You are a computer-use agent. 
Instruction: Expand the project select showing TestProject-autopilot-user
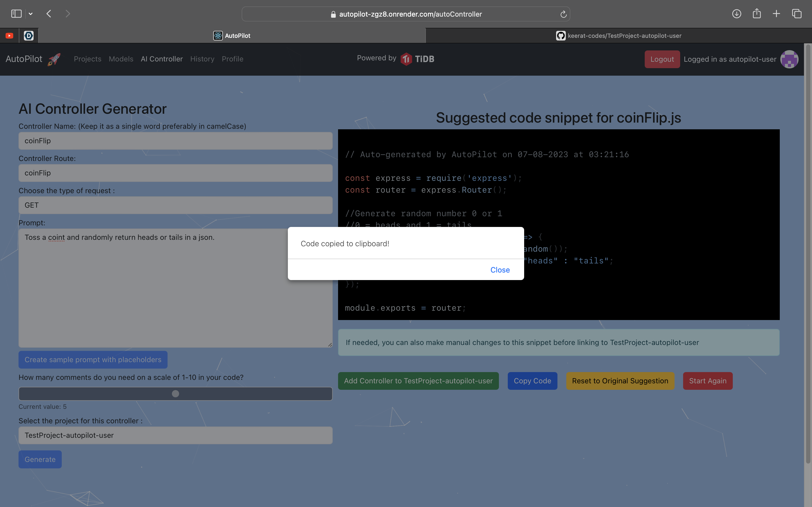tap(175, 435)
